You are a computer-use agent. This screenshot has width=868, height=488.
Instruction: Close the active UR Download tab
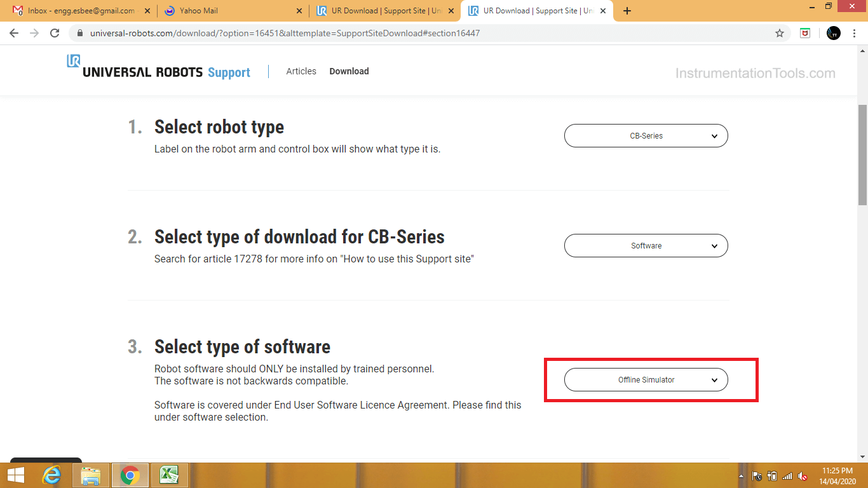(x=603, y=11)
